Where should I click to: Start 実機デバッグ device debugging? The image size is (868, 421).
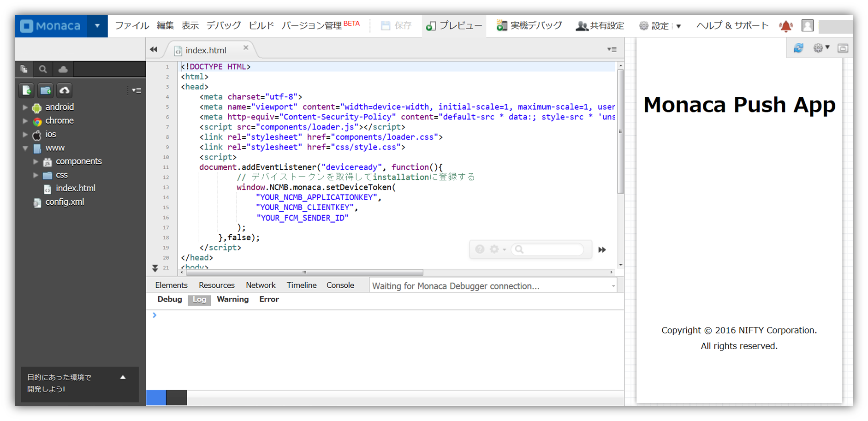(x=529, y=26)
